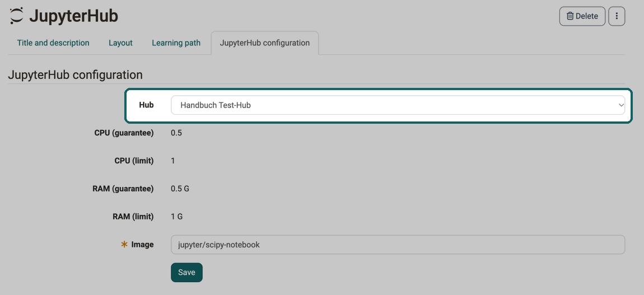Click the JupyterHub configuration section heading
The width and height of the screenshot is (644, 295).
point(75,74)
